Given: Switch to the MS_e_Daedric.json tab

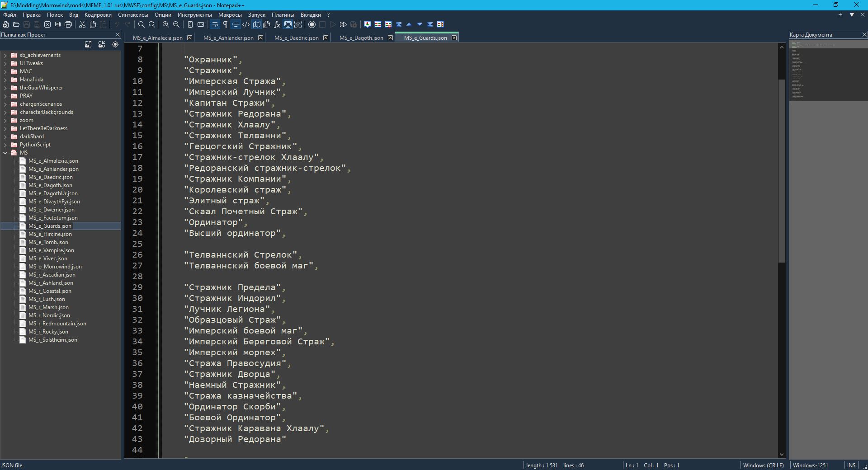Looking at the screenshot, I should pos(296,38).
